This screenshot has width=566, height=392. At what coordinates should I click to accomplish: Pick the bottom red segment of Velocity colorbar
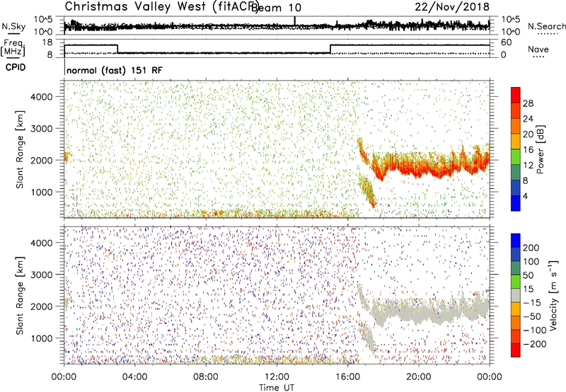pyautogui.click(x=516, y=350)
